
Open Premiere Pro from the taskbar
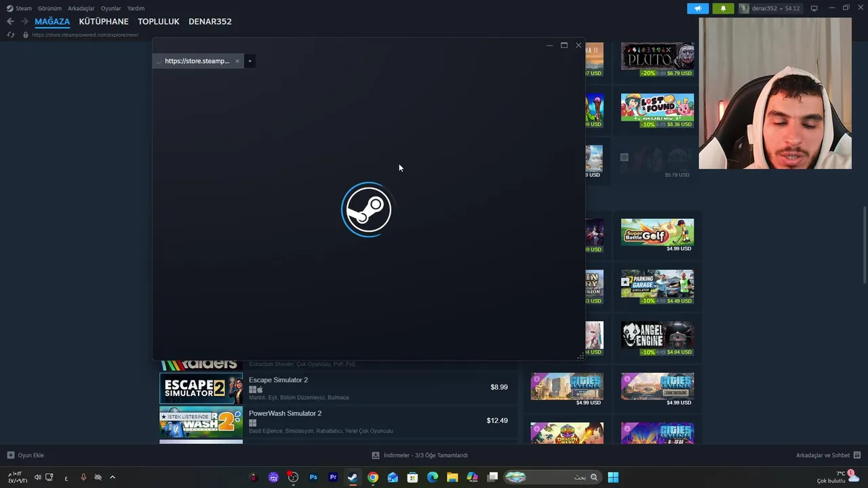coord(333,477)
